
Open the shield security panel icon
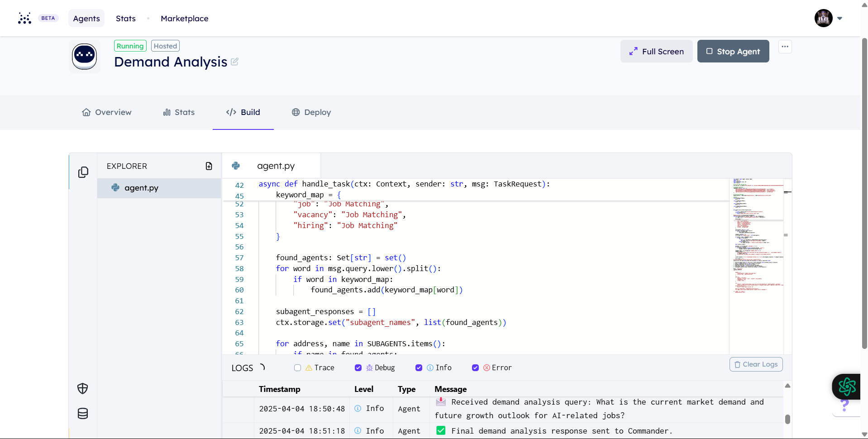pos(83,388)
